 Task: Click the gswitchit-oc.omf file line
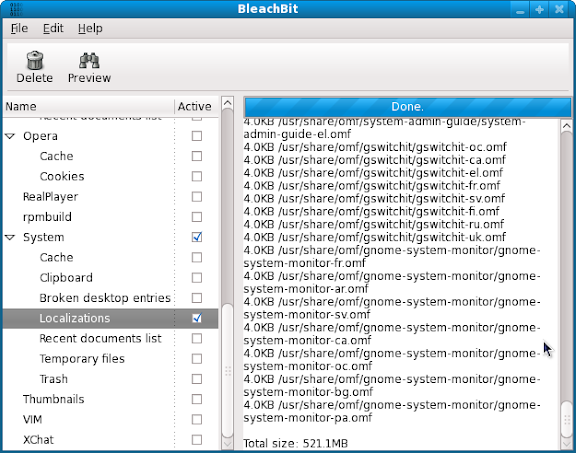pos(375,147)
